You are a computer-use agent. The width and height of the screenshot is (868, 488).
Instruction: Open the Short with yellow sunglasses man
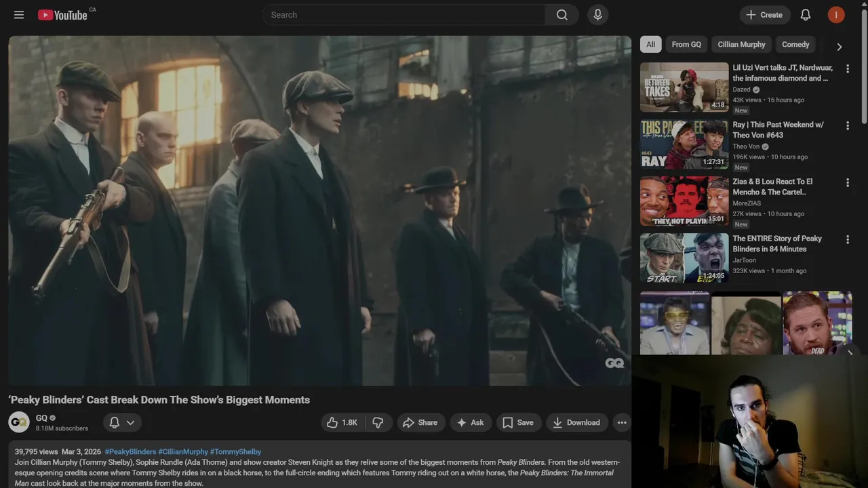click(675, 323)
